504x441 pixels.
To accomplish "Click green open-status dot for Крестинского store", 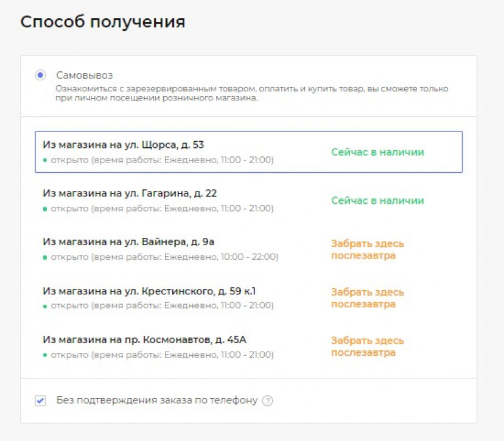I will click(45, 306).
